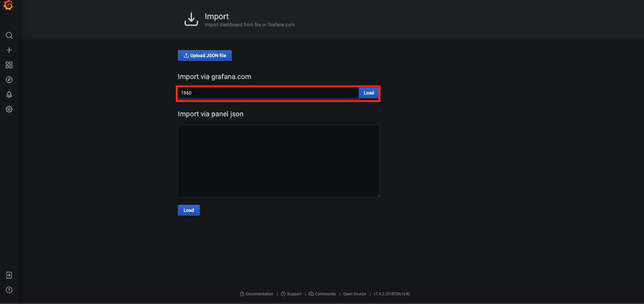The image size is (644, 304).
Task: Open the Open Source footer link
Action: [354, 294]
